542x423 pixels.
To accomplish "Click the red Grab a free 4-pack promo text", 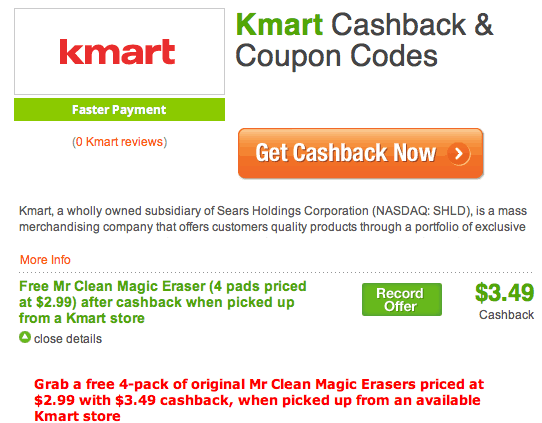I will (259, 400).
